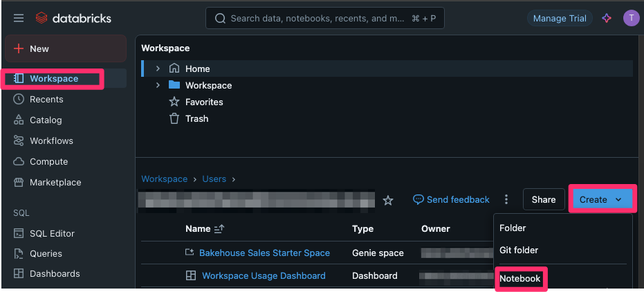Click the Workflows icon
The height and width of the screenshot is (292, 644).
pyautogui.click(x=19, y=140)
